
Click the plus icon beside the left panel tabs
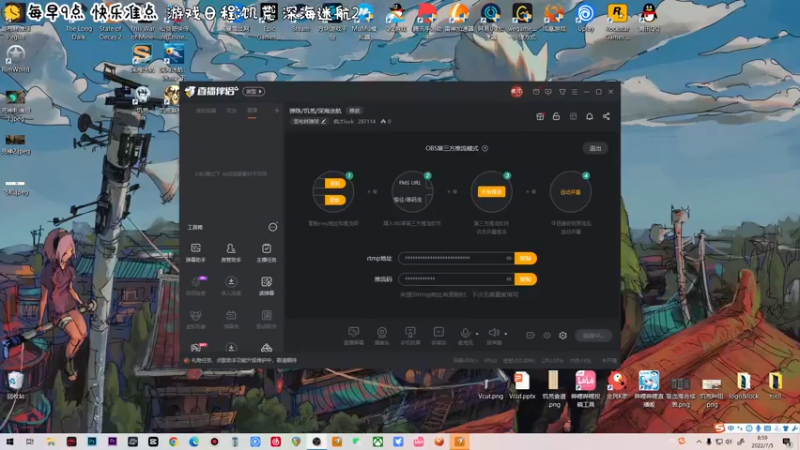tap(277, 111)
